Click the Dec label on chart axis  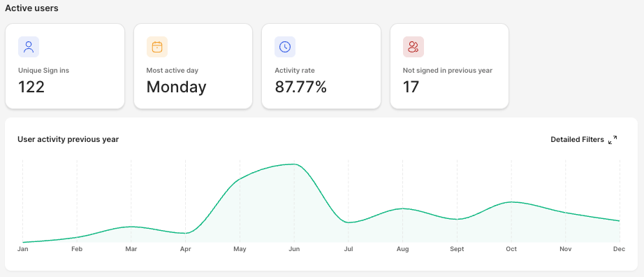[620, 249]
